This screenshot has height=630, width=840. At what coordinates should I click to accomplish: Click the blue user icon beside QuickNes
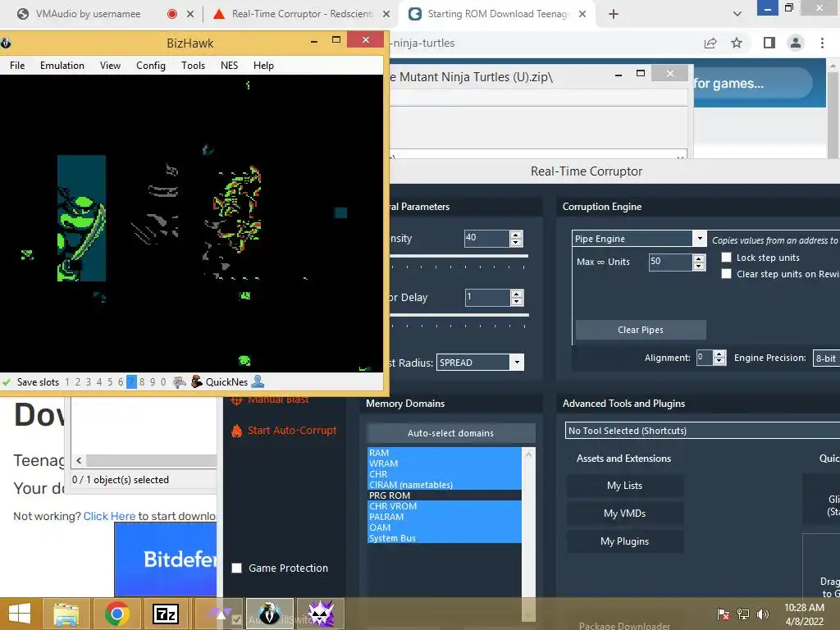tap(258, 381)
